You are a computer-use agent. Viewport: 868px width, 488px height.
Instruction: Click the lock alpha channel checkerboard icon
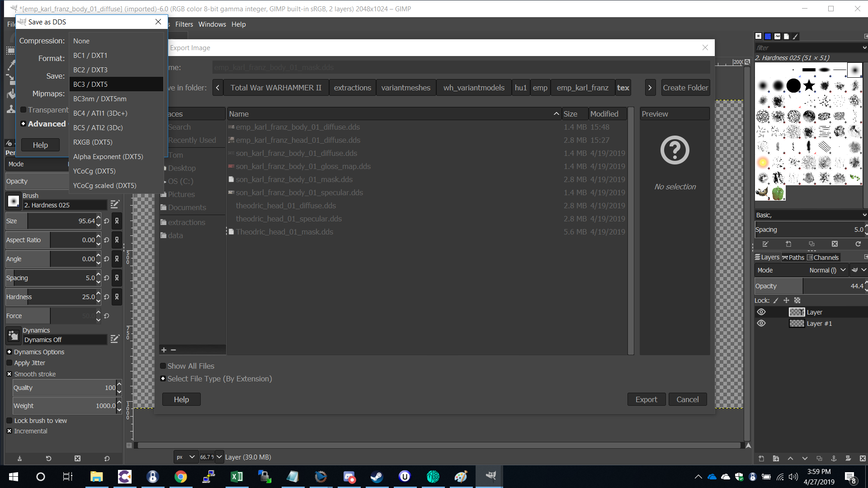tap(797, 300)
